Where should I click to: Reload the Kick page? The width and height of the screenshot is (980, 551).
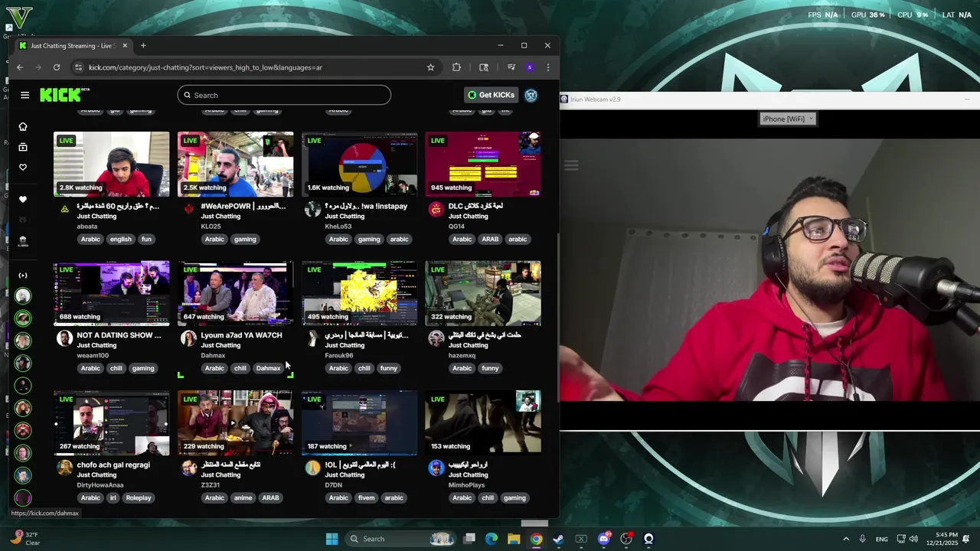(x=56, y=67)
